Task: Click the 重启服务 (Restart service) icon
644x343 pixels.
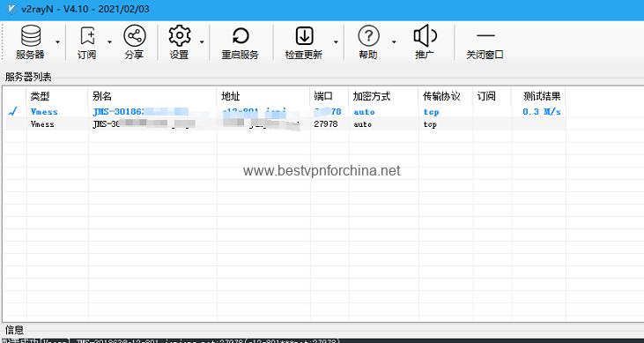Action: coord(241,36)
